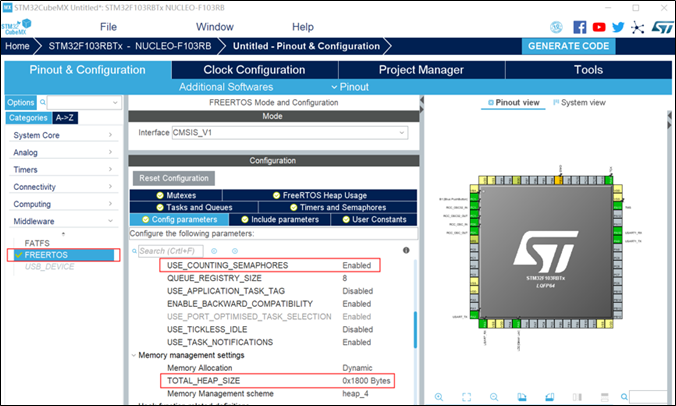Click the info icon in the parameters panel
The image size is (676, 406).
pyautogui.click(x=406, y=250)
